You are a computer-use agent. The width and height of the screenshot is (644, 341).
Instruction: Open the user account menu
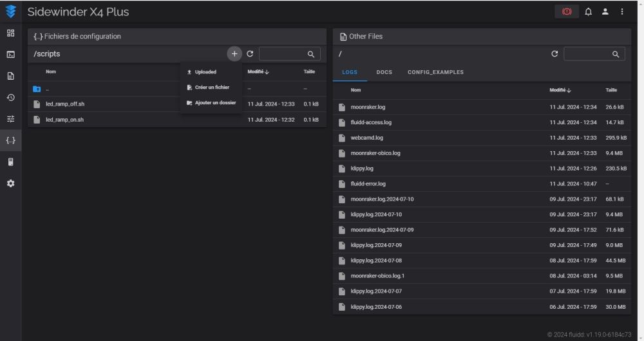tap(605, 12)
